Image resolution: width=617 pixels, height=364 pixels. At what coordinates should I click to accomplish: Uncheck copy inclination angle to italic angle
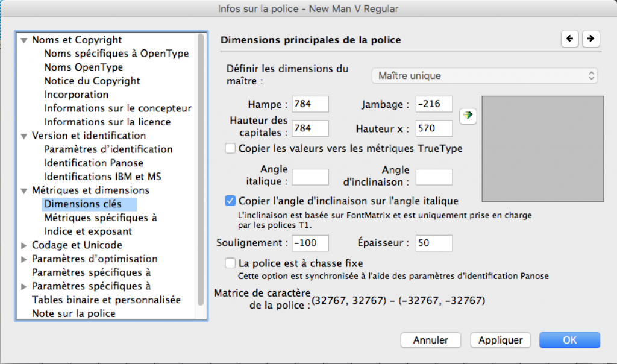(x=230, y=201)
